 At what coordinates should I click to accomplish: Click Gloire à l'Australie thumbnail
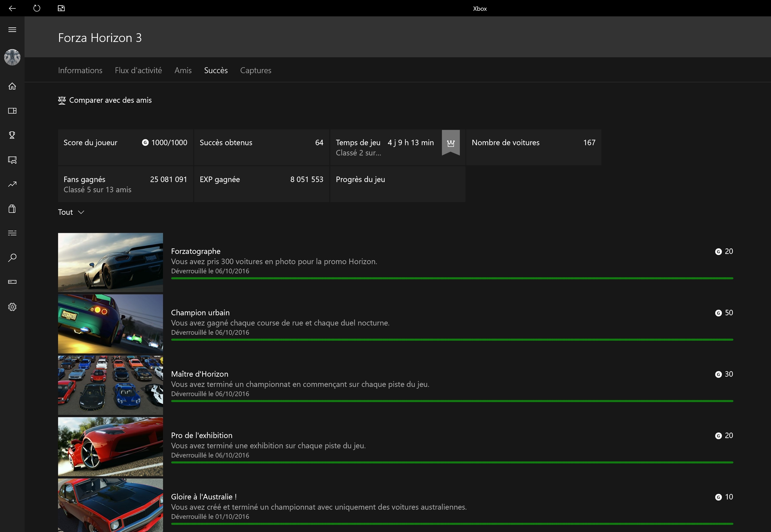point(110,505)
